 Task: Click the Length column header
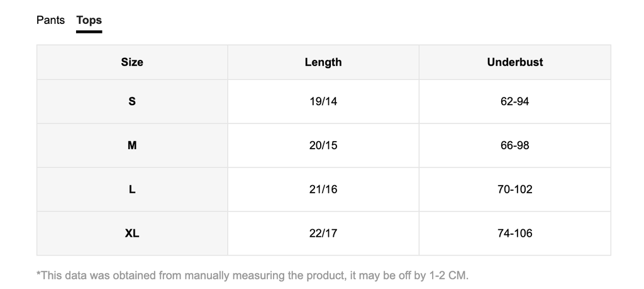coord(323,62)
